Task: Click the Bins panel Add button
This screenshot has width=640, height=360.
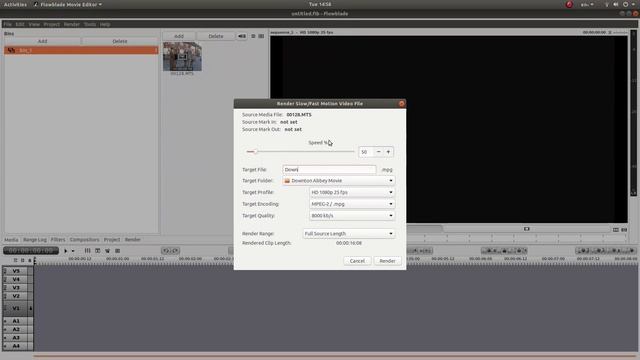Action: [42, 41]
